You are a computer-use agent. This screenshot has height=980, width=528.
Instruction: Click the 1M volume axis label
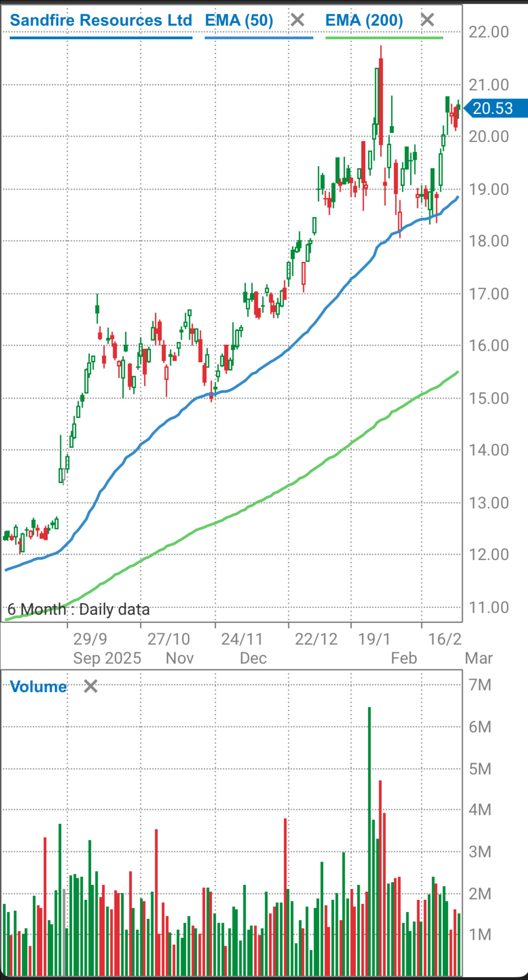click(x=480, y=934)
